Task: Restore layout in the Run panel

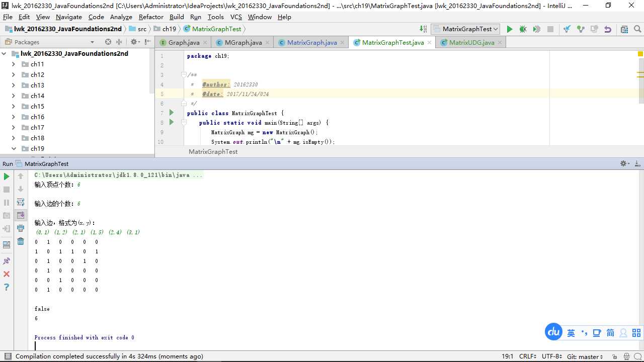Action: (7, 245)
